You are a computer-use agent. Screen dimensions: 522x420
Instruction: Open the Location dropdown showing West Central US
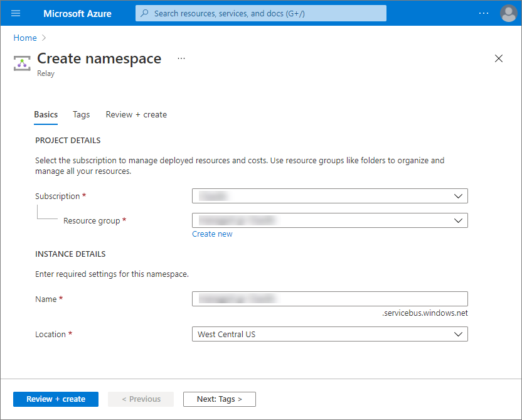[x=329, y=334]
